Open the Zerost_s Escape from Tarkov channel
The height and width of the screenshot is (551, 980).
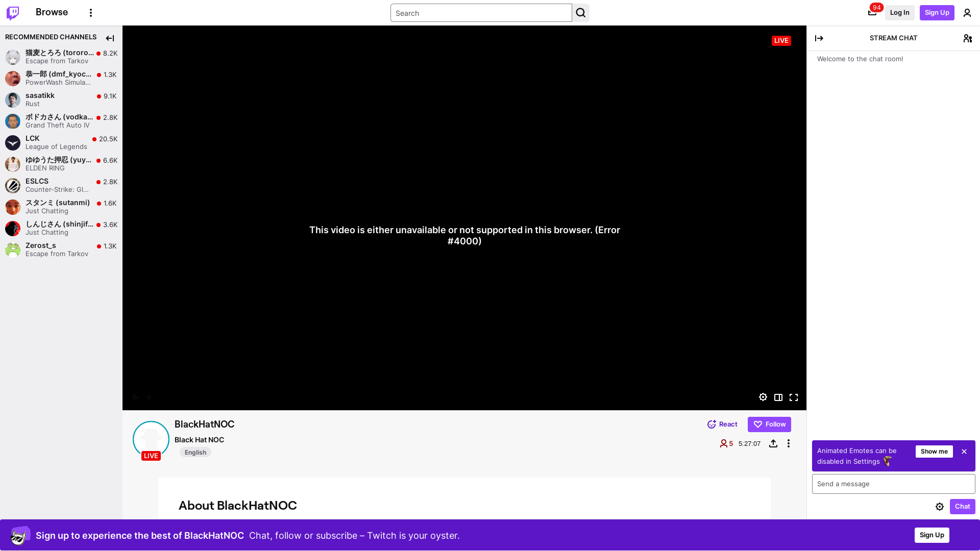click(61, 249)
